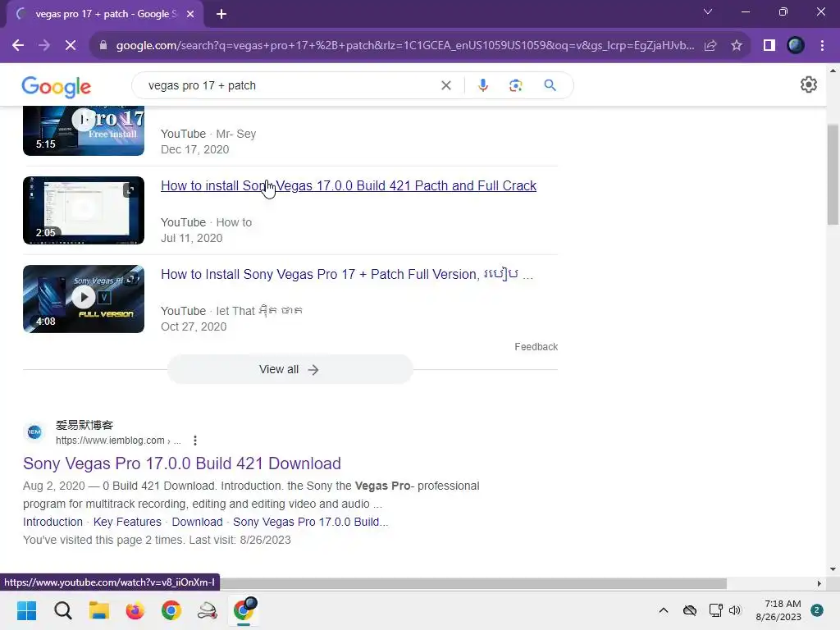Image resolution: width=840 pixels, height=630 pixels.
Task: Launch Firefox from the taskbar
Action: click(x=135, y=610)
